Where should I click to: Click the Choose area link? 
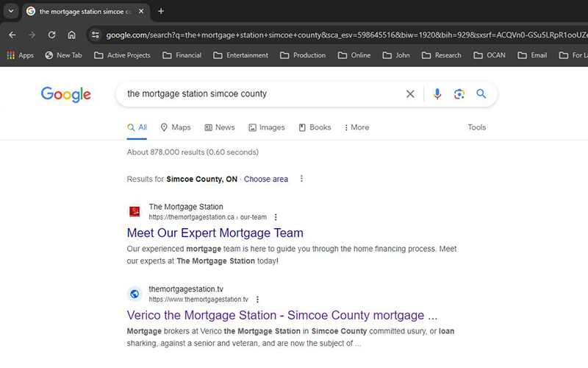[x=266, y=179]
